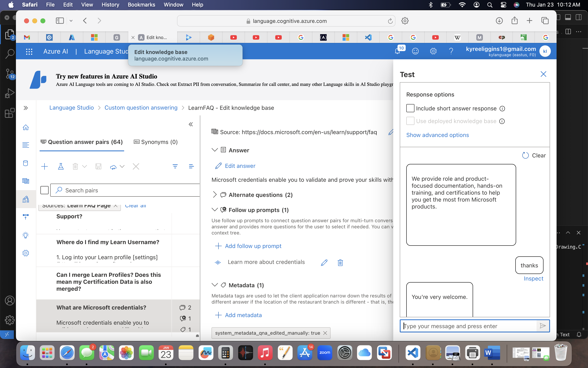Collapse the Answer section

coord(215,150)
